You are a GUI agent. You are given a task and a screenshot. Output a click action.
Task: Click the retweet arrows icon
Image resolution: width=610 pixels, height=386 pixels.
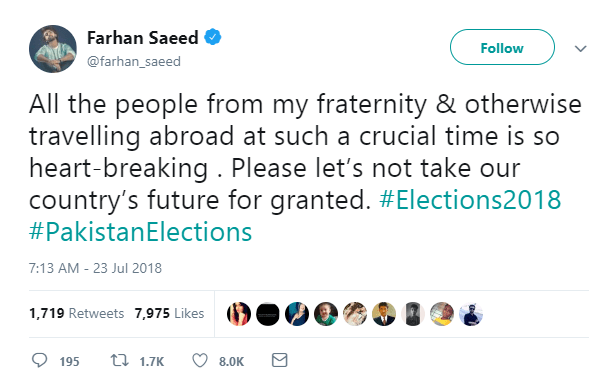(x=119, y=360)
